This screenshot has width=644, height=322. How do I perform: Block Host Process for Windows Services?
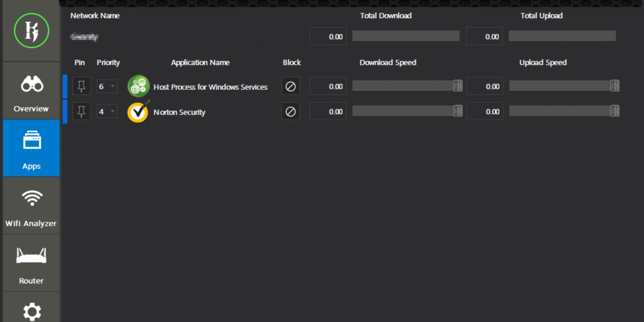click(x=290, y=86)
